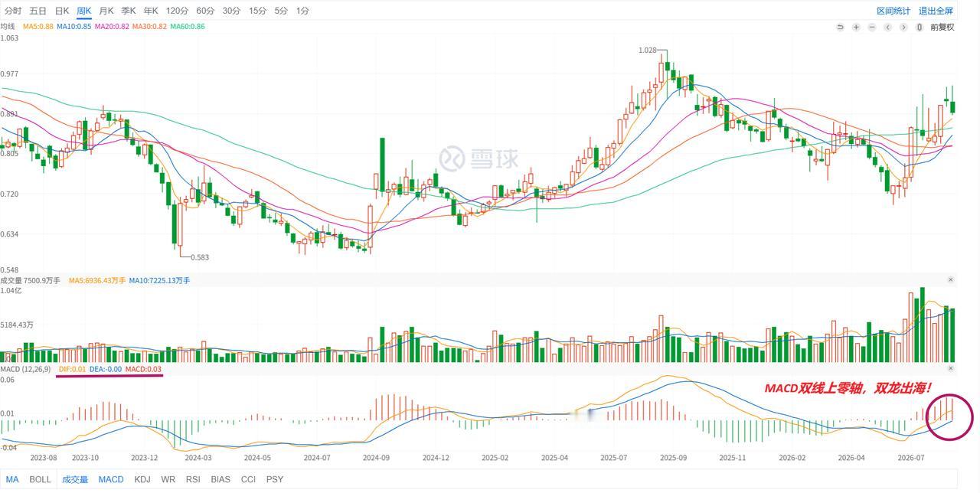Click the 2024-09 date axis label
The image size is (980, 493).
click(376, 458)
